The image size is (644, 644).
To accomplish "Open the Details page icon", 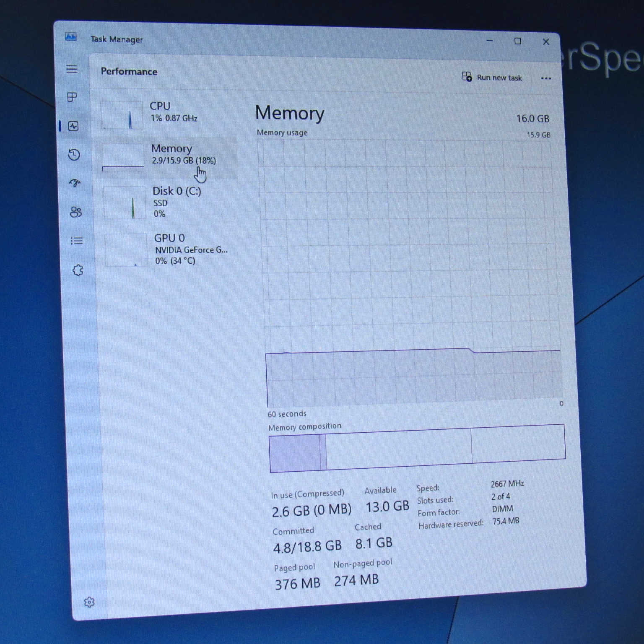I will (76, 241).
